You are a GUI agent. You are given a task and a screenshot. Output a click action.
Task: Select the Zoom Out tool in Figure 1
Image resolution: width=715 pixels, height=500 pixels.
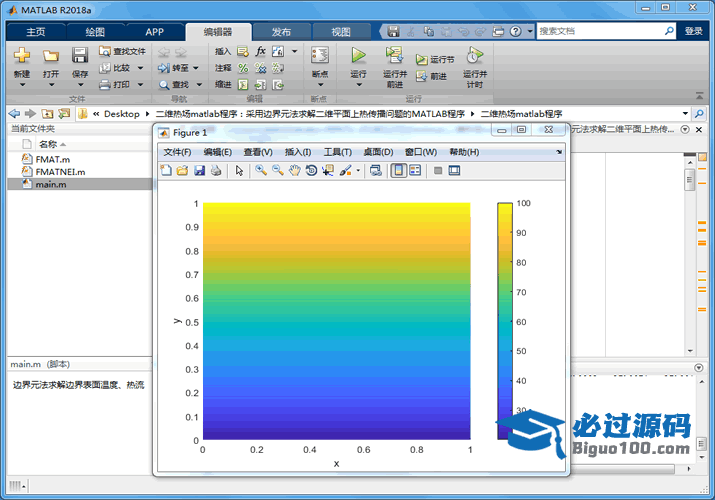point(278,170)
